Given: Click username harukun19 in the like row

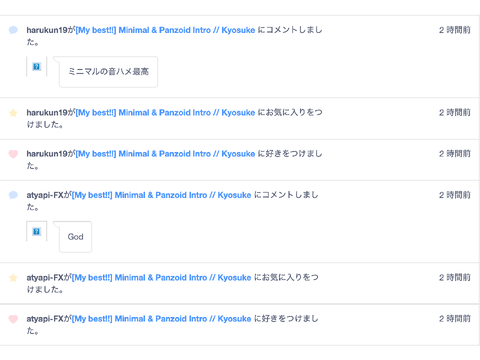Looking at the screenshot, I should coord(47,154).
